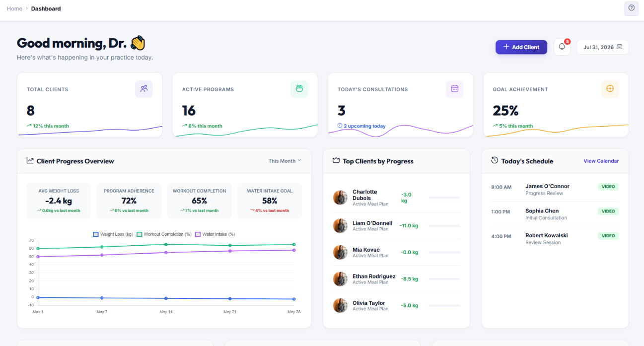Image resolution: width=644 pixels, height=346 pixels.
Task: Toggle Weight Loss (kg) legend item
Action: (113, 234)
